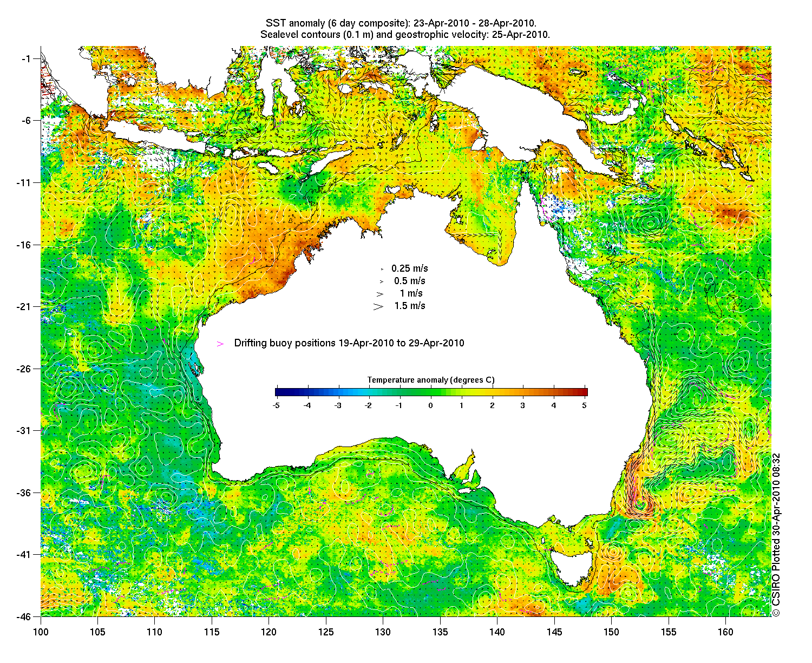The width and height of the screenshot is (812, 663).
Task: Click the longitude axis label 100
Action: click(x=41, y=632)
